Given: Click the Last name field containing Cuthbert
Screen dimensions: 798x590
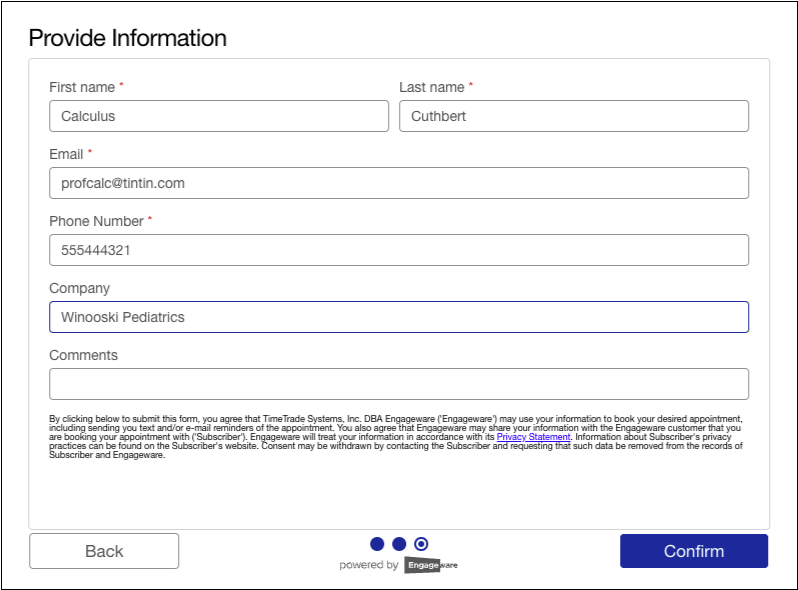Looking at the screenshot, I should click(x=573, y=116).
